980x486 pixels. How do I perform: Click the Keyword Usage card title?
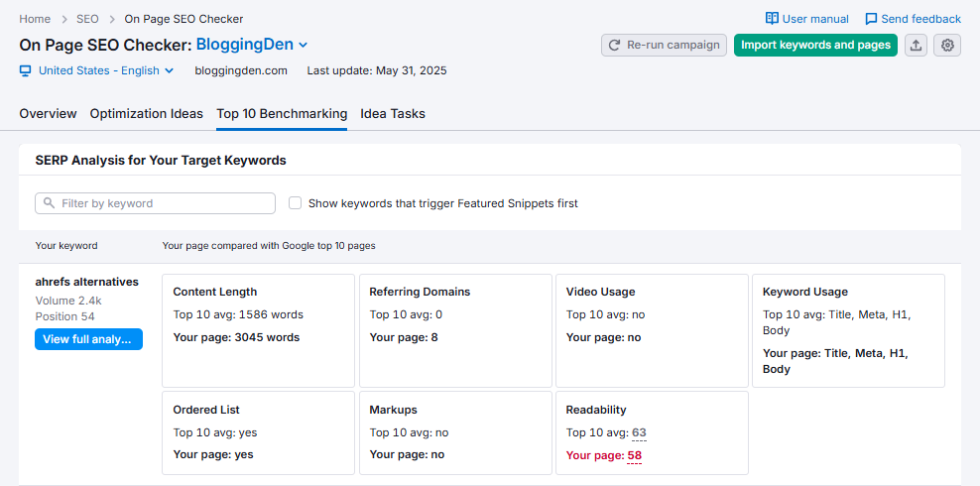(x=805, y=292)
